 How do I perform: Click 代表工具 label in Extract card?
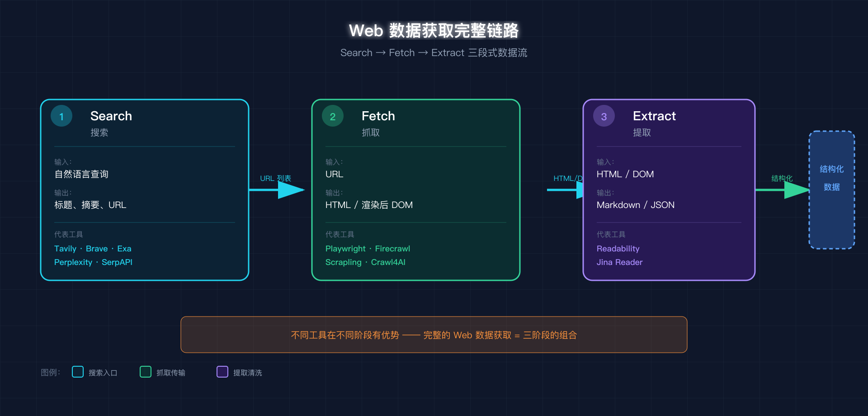pos(611,234)
